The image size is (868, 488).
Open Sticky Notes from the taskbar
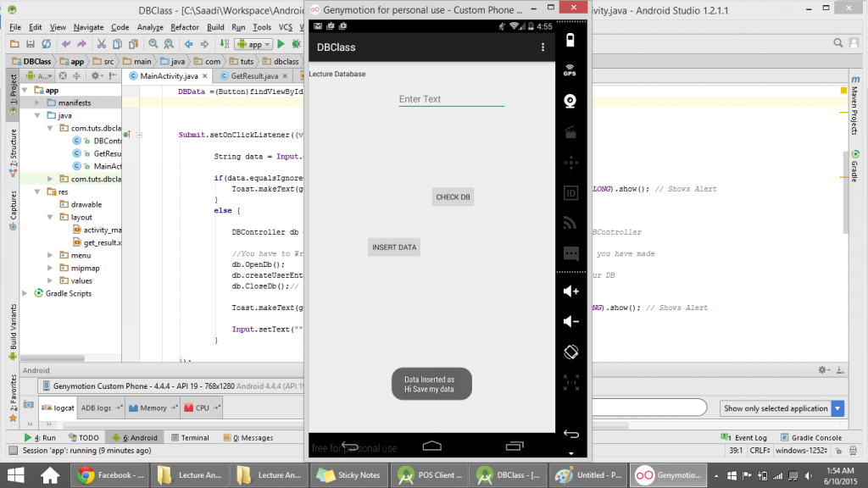click(348, 474)
